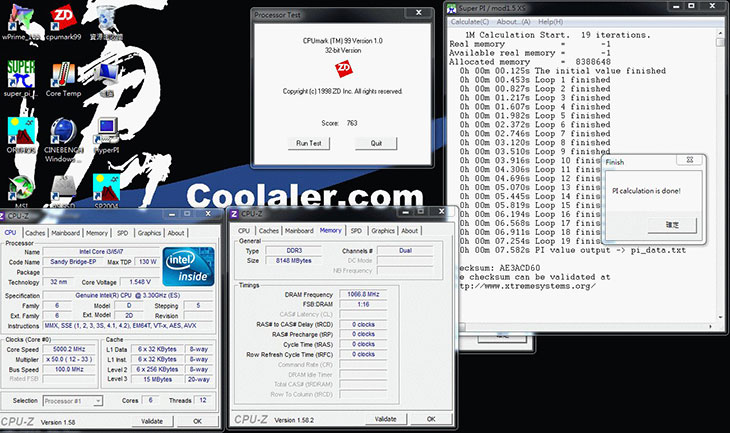Open Graphics tab in CPU-Z Memory window
The image size is (730, 433).
[x=383, y=231]
